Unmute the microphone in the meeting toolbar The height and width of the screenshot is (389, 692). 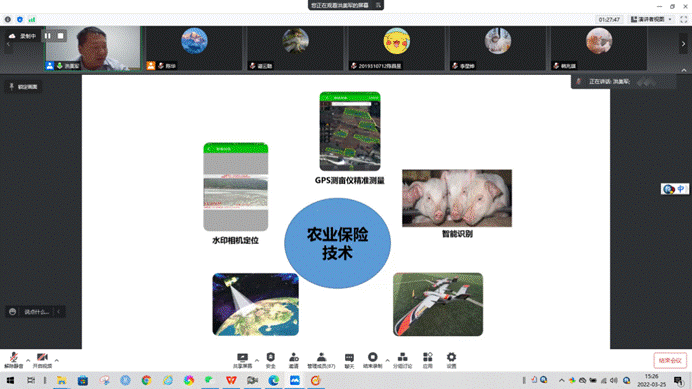[x=14, y=360]
